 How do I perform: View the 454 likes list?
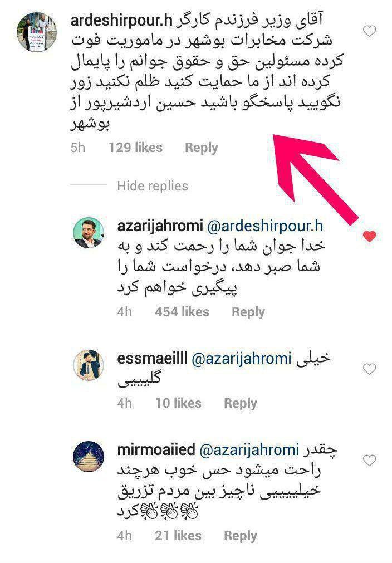(182, 312)
